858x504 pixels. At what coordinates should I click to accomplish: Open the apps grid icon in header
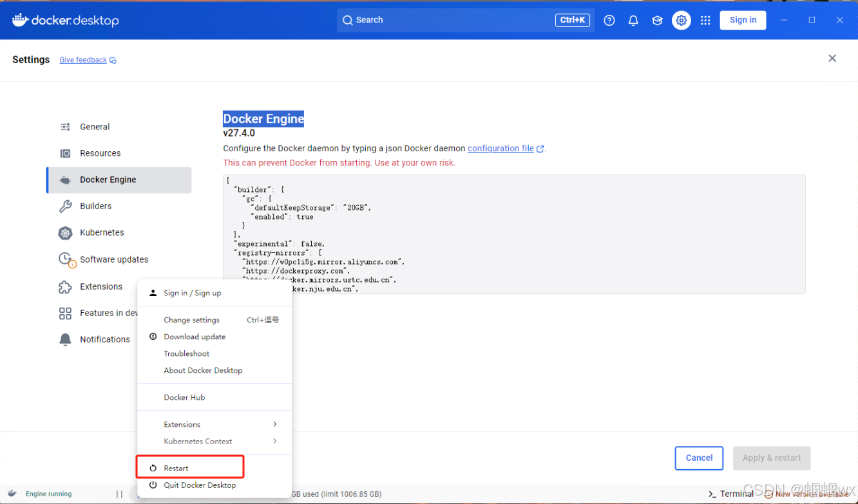click(705, 21)
